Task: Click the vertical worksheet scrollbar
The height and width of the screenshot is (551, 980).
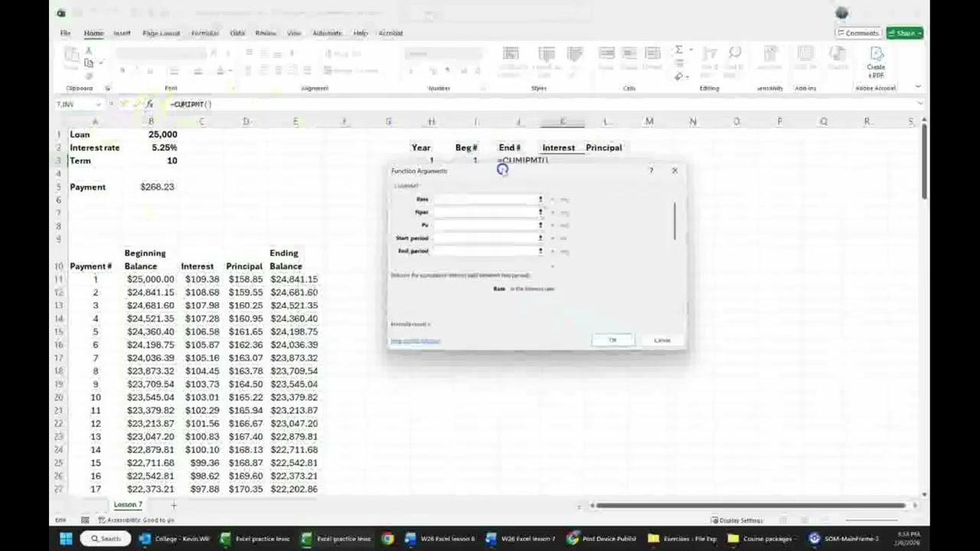Action: pos(923,161)
